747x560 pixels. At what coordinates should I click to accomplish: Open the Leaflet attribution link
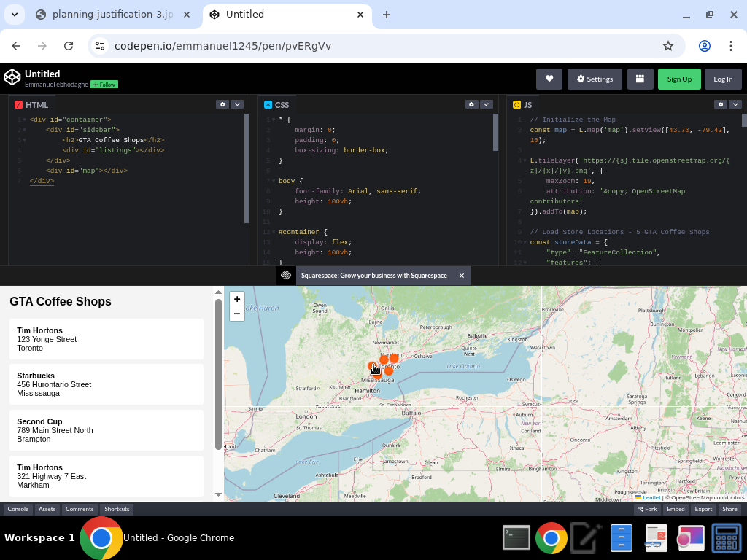[x=651, y=497]
